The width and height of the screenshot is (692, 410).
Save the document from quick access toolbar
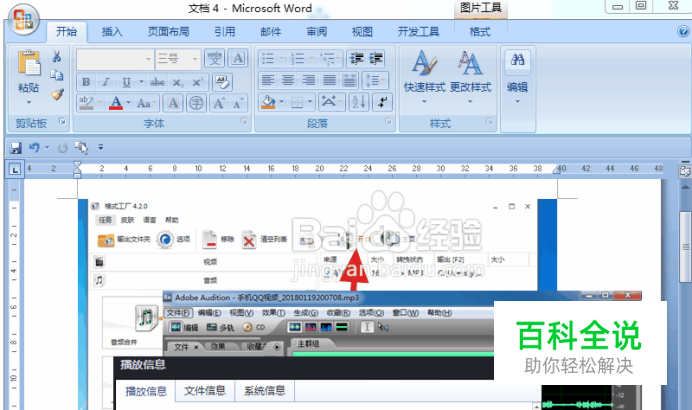pyautogui.click(x=16, y=147)
